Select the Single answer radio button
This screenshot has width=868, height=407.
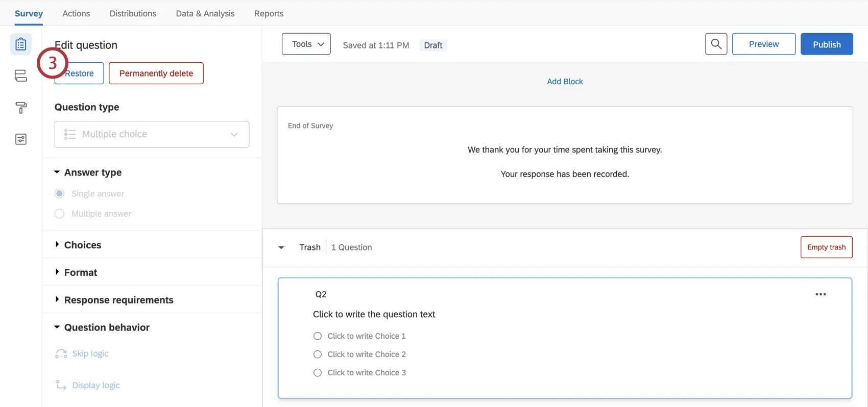60,194
